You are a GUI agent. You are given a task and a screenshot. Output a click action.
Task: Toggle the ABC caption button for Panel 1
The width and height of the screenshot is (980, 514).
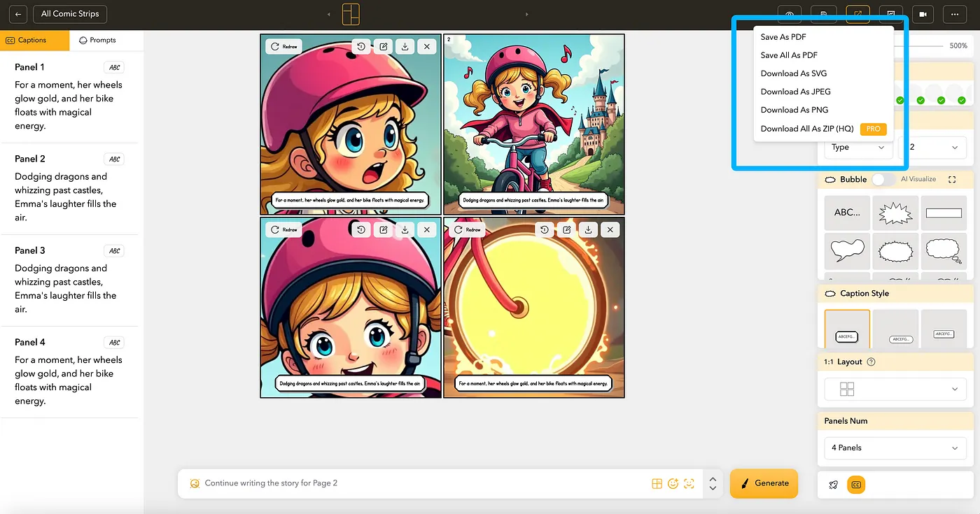(114, 68)
